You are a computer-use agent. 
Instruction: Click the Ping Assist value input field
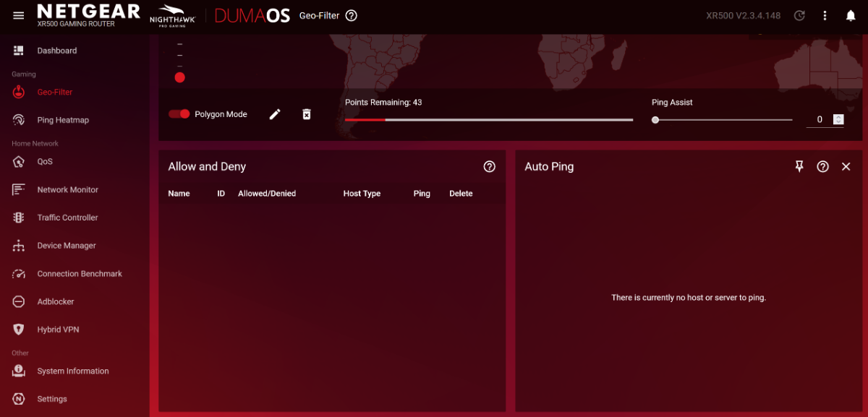tap(820, 120)
